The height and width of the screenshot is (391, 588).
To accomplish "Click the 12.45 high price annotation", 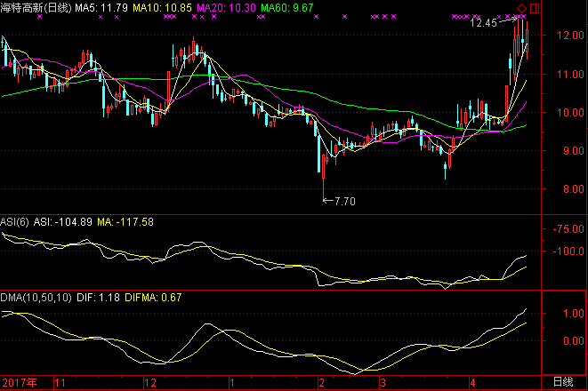I will tap(483, 23).
